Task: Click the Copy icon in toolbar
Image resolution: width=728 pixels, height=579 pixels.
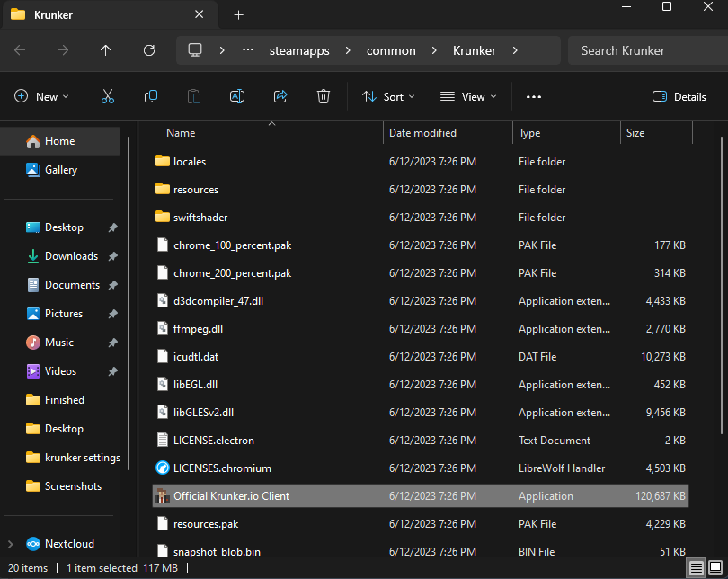Action: point(151,96)
